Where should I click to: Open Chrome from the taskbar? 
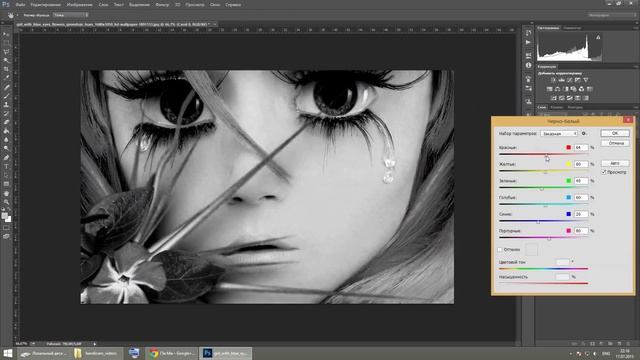(x=172, y=353)
